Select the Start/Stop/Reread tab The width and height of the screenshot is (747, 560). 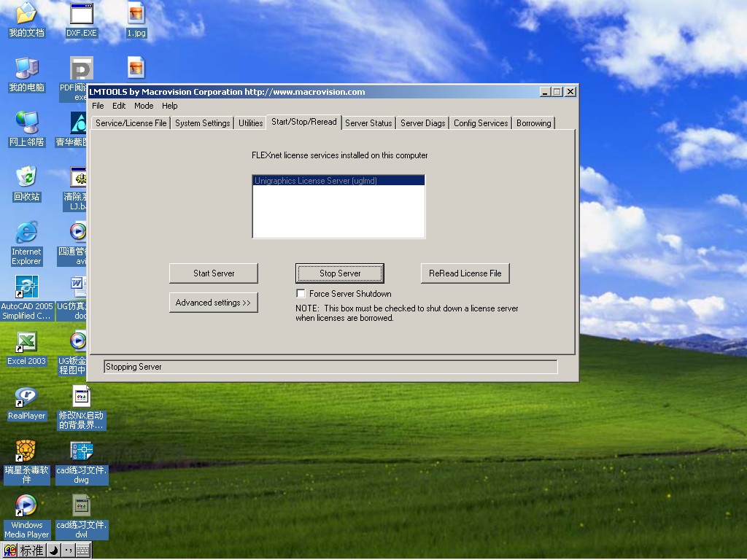pyautogui.click(x=304, y=122)
